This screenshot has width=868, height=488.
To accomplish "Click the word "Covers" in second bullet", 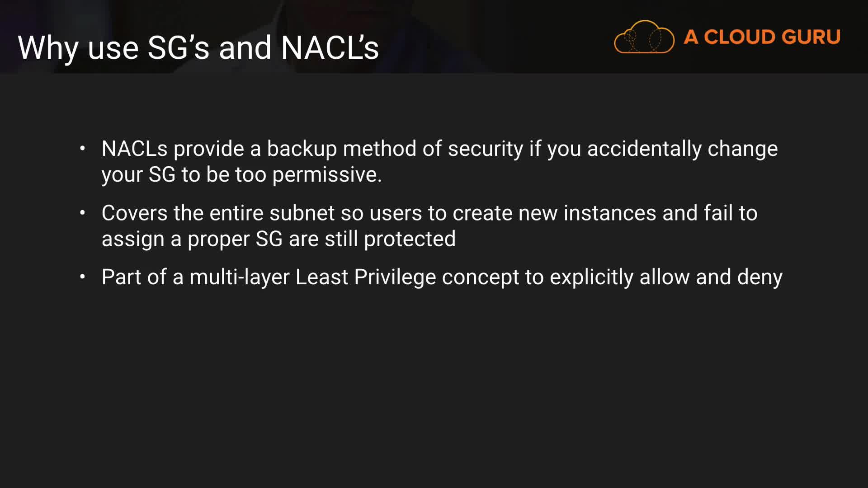I will tap(134, 213).
